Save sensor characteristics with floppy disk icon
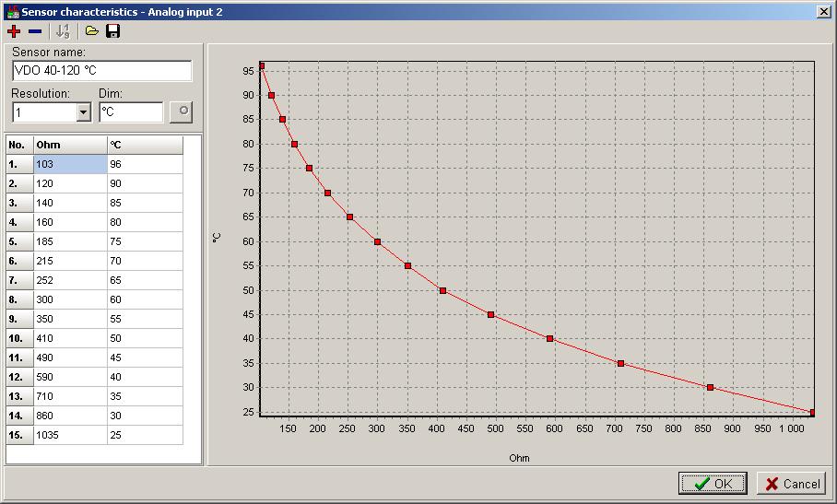Screen dimensions: 837x504 [113, 31]
